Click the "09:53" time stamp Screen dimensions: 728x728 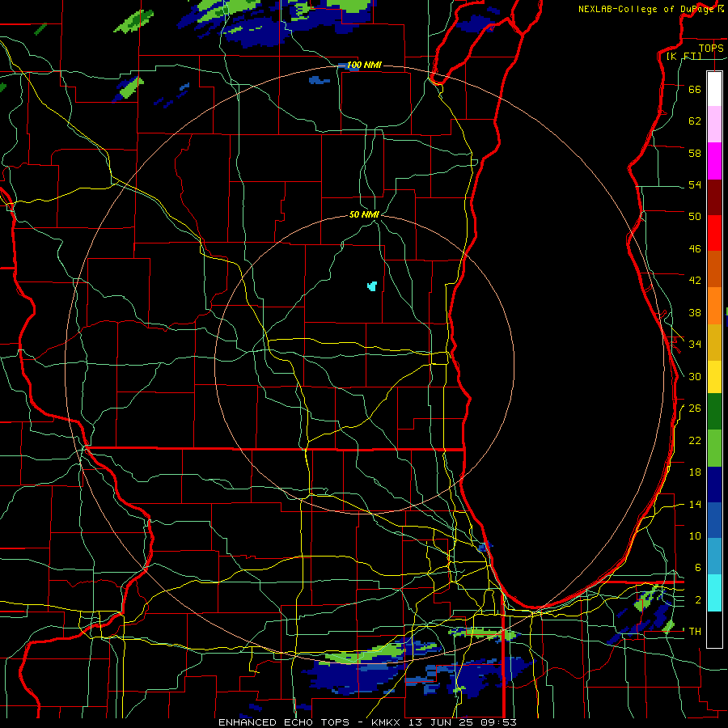click(x=497, y=722)
